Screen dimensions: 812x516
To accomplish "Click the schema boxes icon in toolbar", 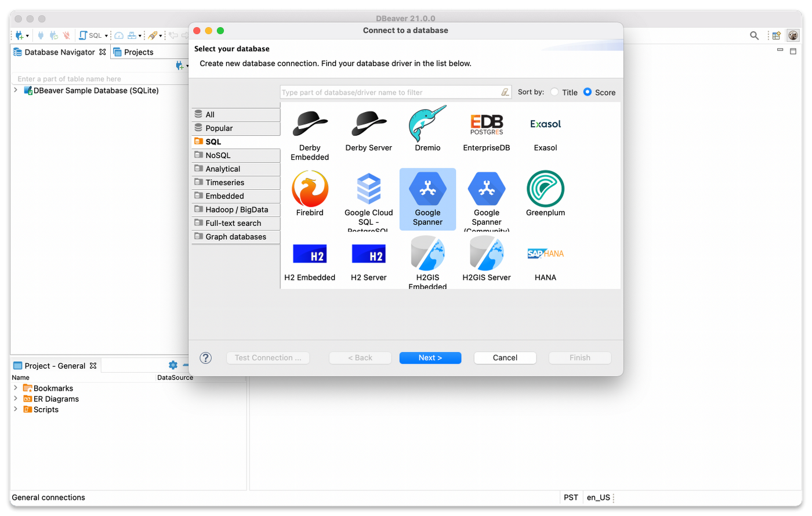I will pyautogui.click(x=132, y=35).
